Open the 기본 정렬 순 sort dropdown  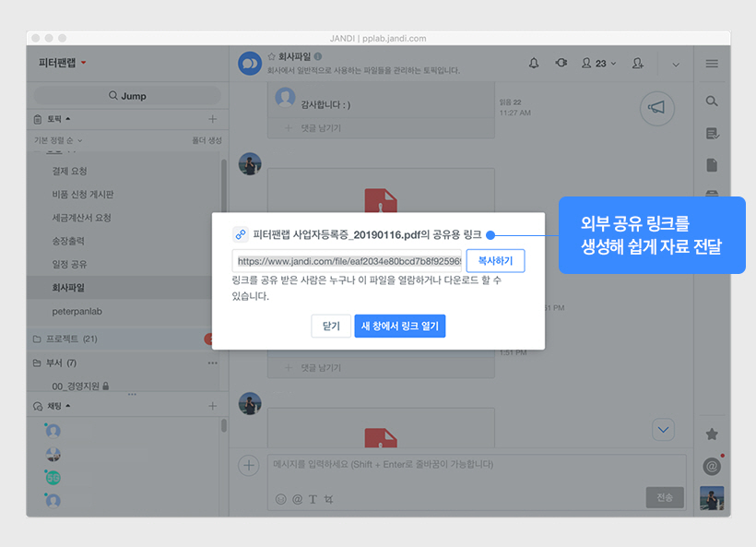(59, 140)
